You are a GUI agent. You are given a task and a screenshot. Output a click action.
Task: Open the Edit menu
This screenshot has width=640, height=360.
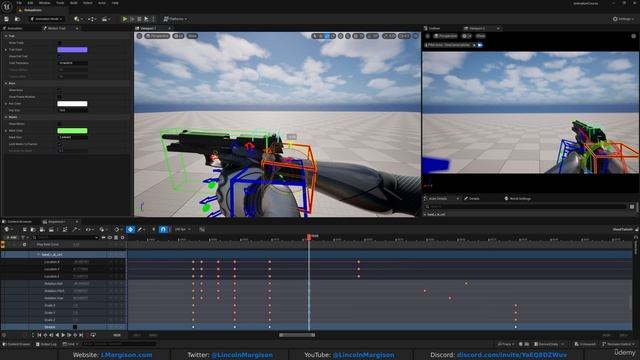[31, 3]
